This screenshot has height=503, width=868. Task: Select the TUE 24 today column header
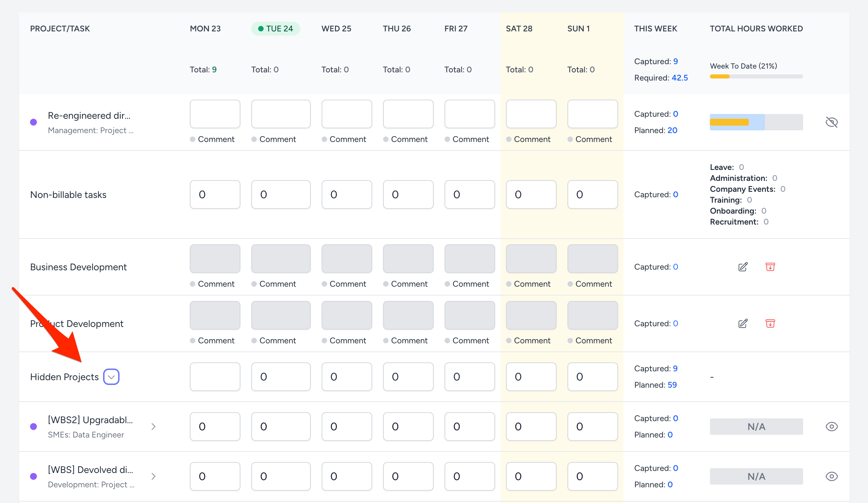pos(276,29)
